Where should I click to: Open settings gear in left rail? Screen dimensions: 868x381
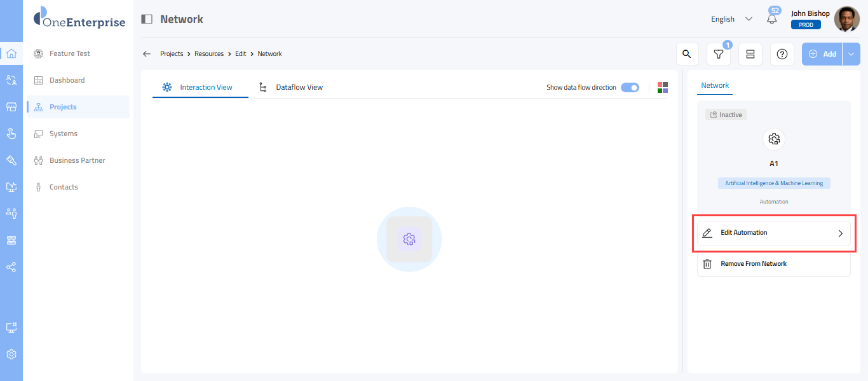(11, 354)
